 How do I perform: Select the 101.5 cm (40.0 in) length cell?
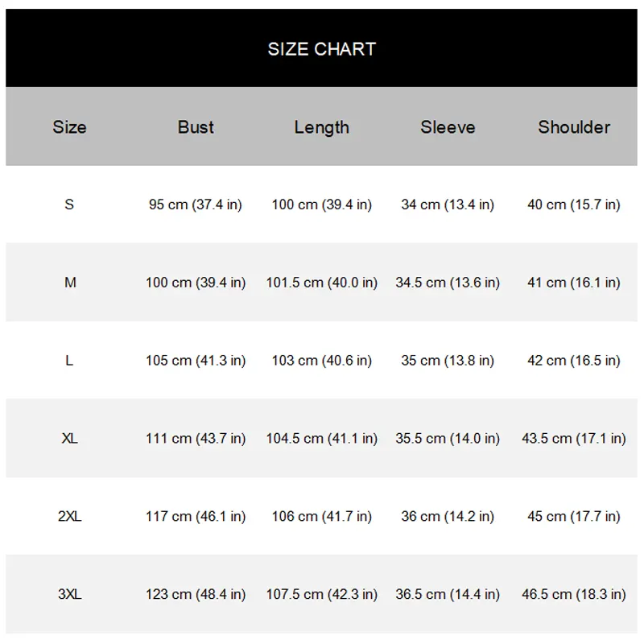coord(321,283)
